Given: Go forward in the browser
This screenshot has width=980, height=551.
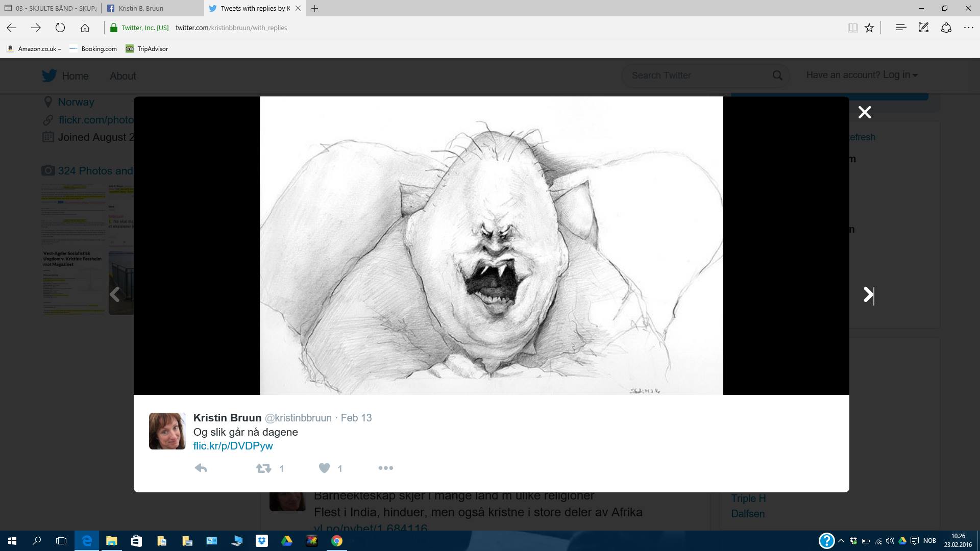Looking at the screenshot, I should (36, 28).
